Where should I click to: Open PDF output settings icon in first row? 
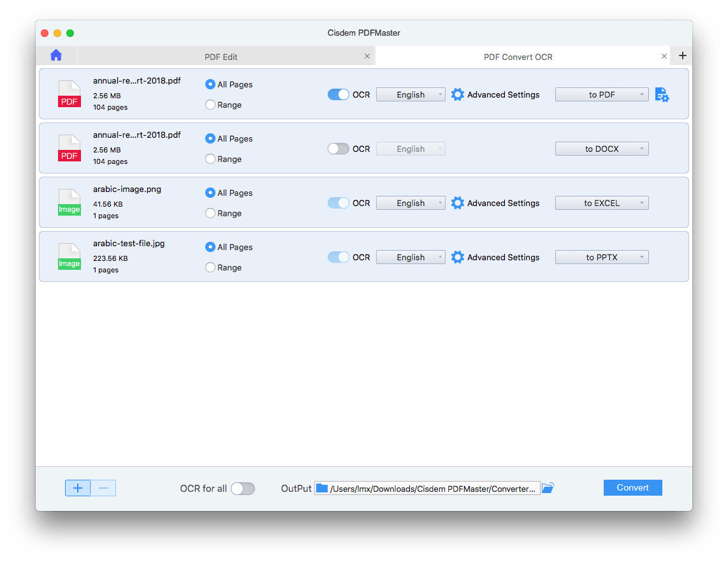(662, 95)
